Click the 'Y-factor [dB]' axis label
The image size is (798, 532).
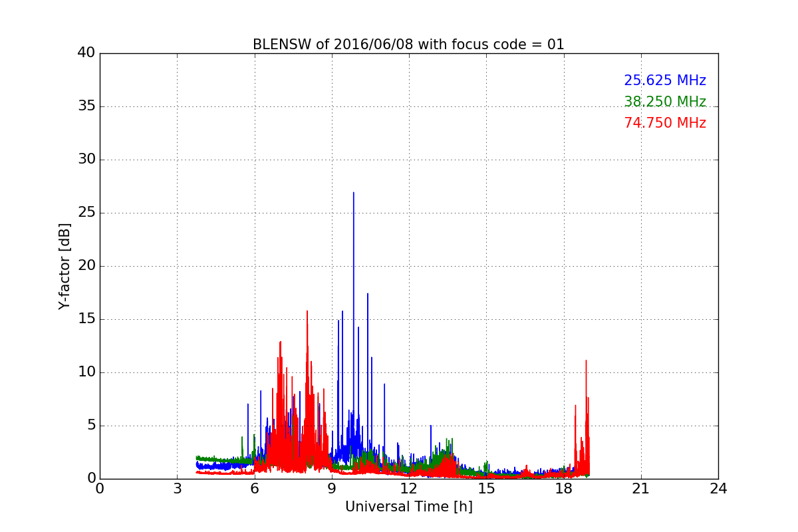(65, 266)
